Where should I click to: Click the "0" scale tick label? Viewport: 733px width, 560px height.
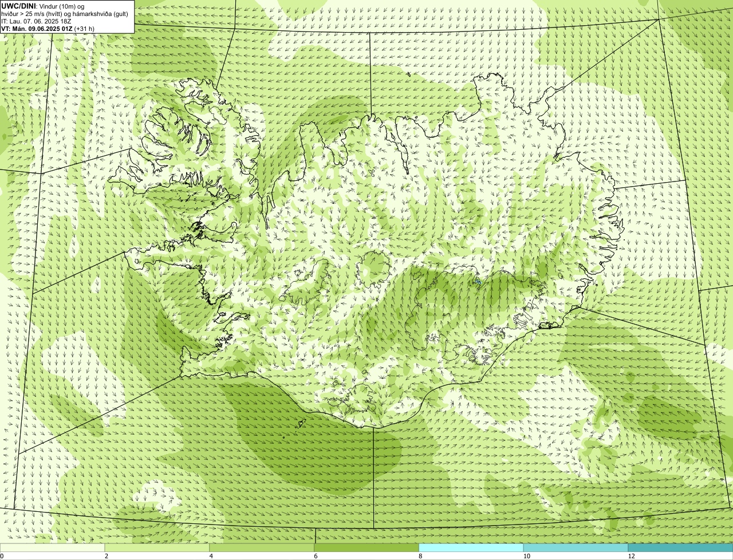tap(2, 556)
